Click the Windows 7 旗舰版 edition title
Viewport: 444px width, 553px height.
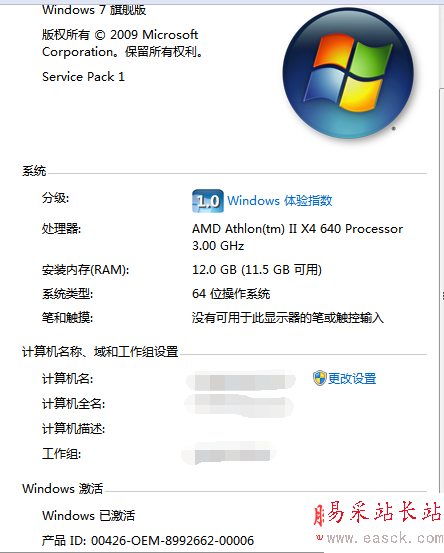pyautogui.click(x=94, y=10)
